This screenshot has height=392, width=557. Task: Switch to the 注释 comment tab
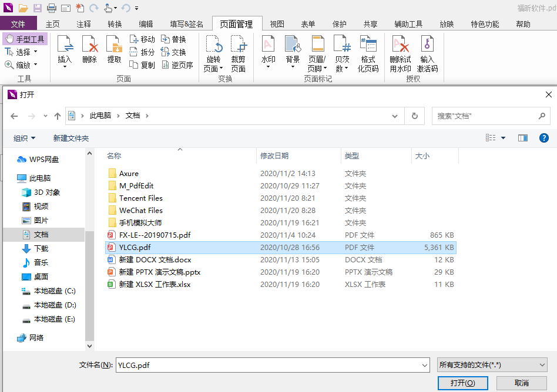pos(84,24)
